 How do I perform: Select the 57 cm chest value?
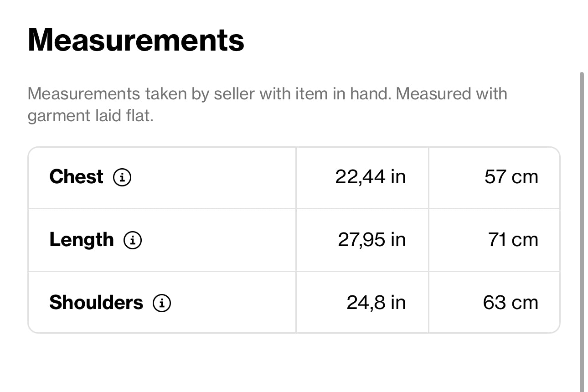tap(511, 177)
